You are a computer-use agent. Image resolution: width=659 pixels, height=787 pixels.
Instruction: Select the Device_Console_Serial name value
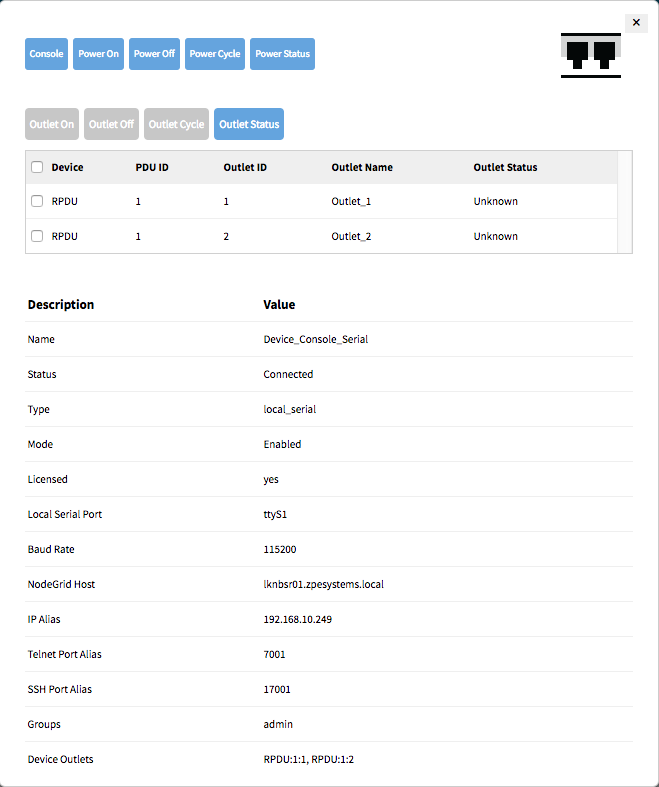tap(316, 339)
